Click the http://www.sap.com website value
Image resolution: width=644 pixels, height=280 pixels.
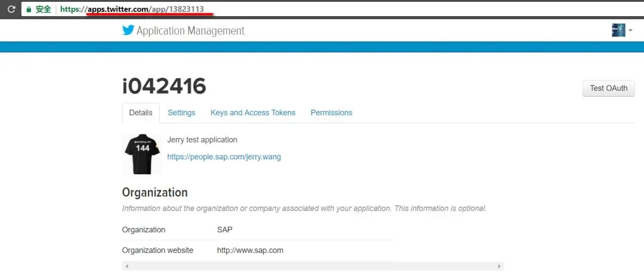pyautogui.click(x=250, y=250)
